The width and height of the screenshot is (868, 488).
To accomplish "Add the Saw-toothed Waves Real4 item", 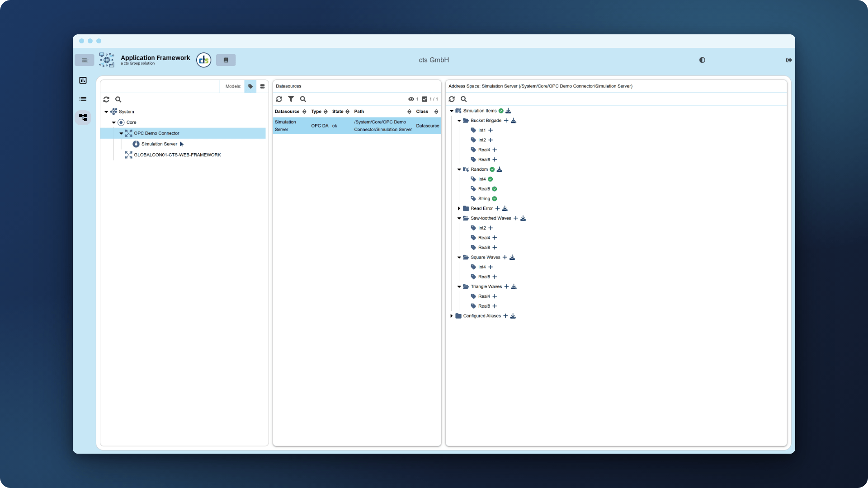I will pyautogui.click(x=495, y=238).
